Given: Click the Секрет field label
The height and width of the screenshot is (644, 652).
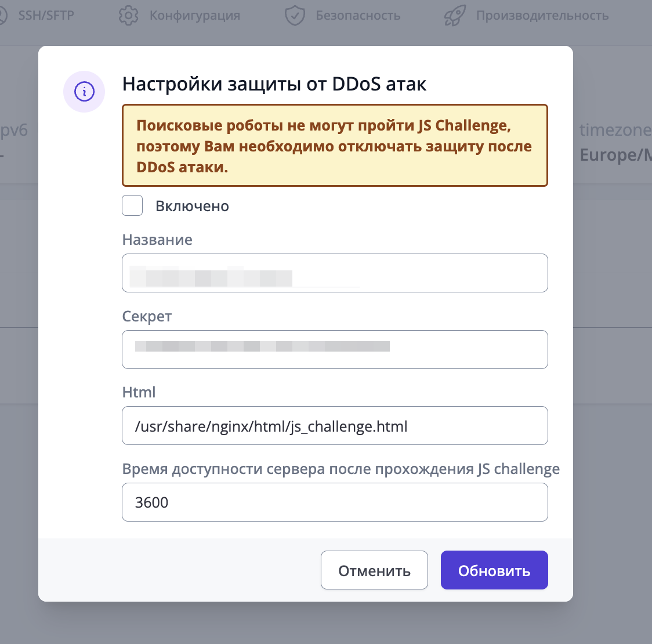Looking at the screenshot, I should 147,317.
